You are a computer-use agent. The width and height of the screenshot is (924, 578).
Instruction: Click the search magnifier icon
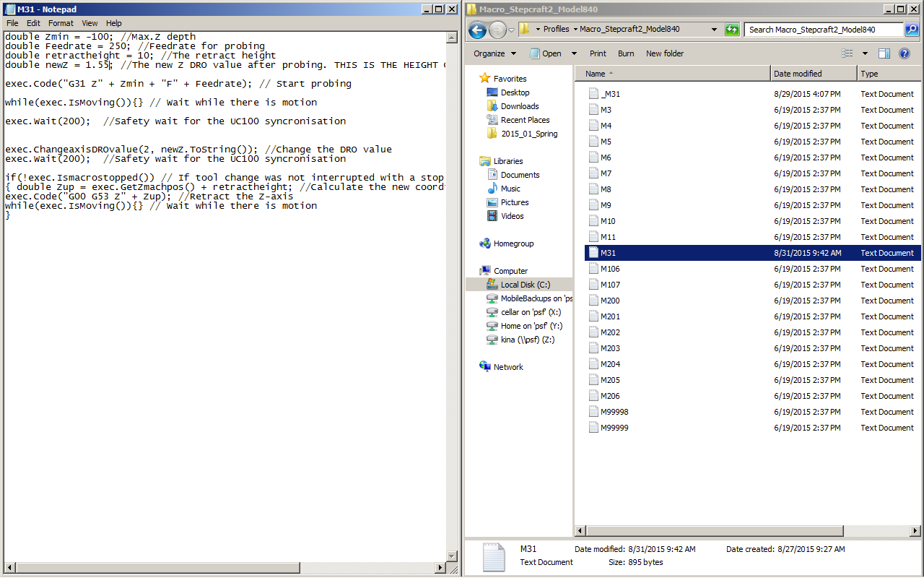(912, 30)
